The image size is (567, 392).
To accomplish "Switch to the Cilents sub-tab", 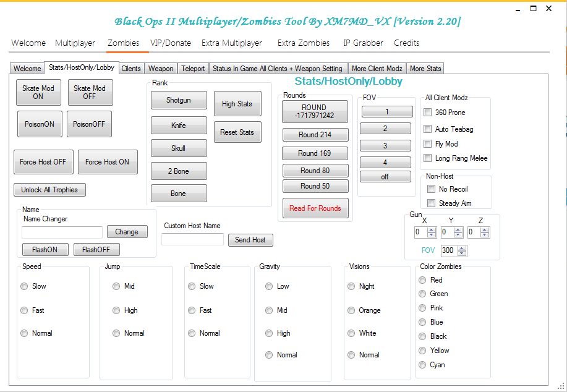I will [131, 69].
